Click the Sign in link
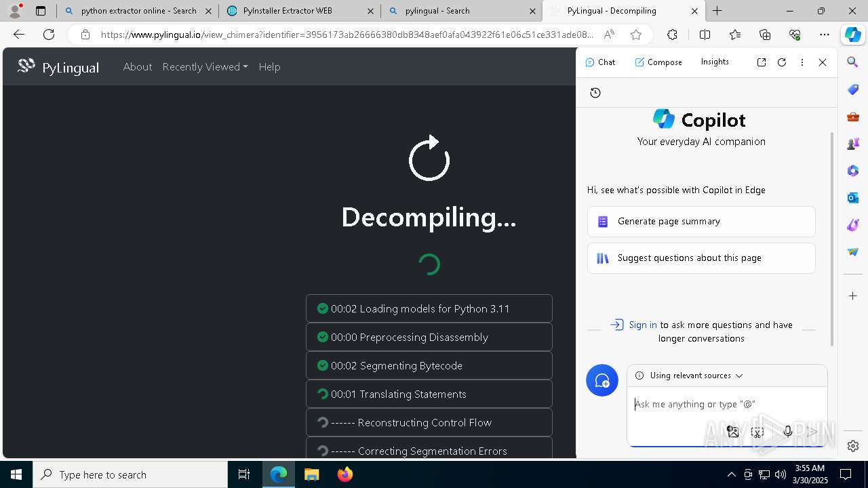This screenshot has height=488, width=868. tap(643, 325)
